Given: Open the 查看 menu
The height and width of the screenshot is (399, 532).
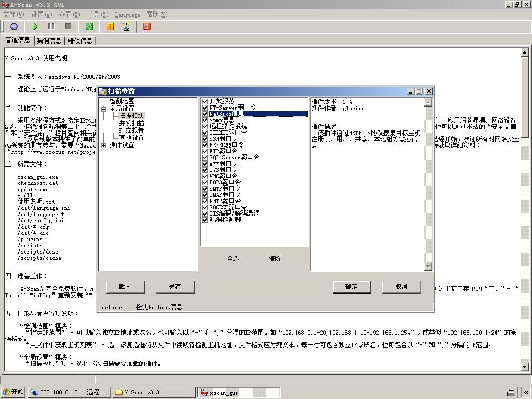Looking at the screenshot, I should 70,15.
